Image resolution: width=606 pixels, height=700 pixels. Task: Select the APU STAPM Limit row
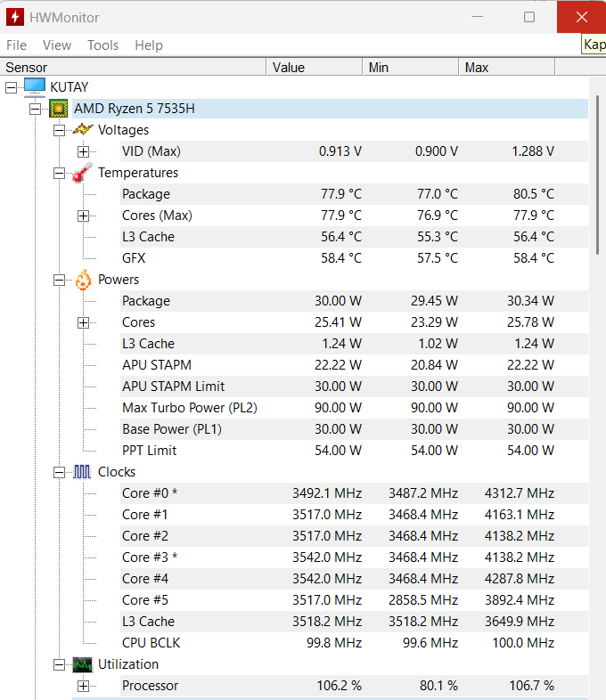pyautogui.click(x=354, y=387)
